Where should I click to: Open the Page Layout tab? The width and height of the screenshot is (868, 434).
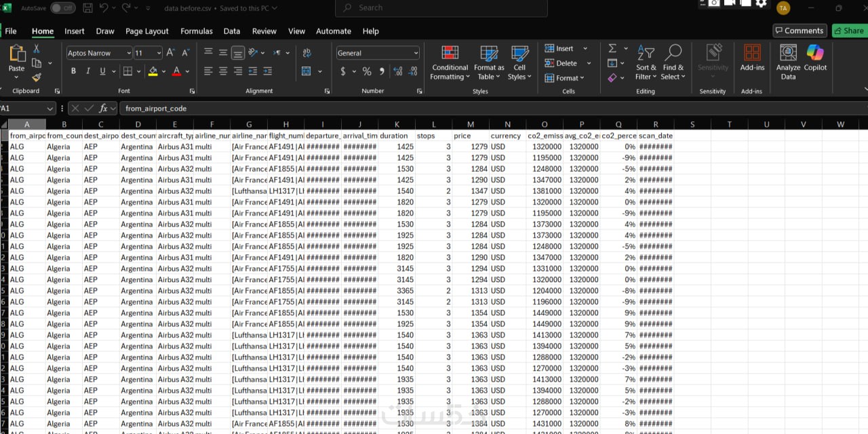tap(146, 31)
